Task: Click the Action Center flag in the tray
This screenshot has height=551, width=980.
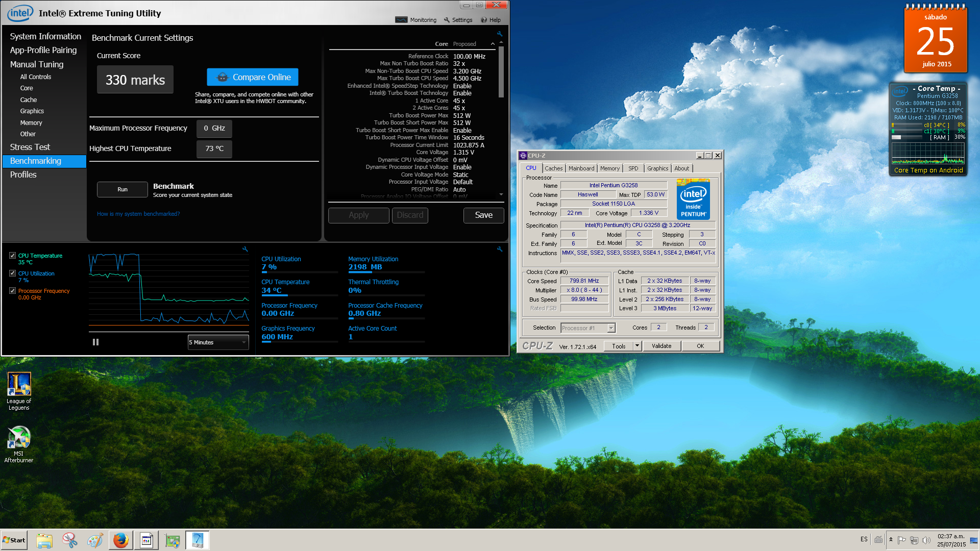Action: coord(902,540)
